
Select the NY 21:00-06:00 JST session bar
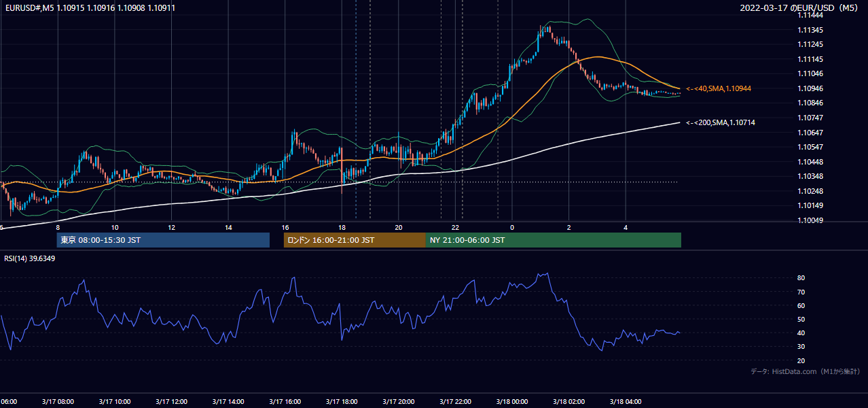554,240
